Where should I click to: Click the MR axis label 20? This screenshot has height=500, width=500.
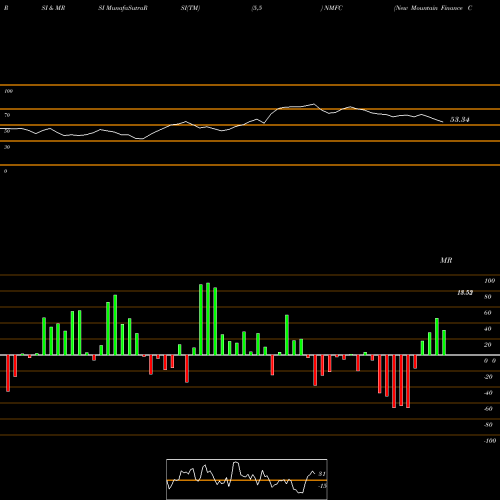point(488,345)
